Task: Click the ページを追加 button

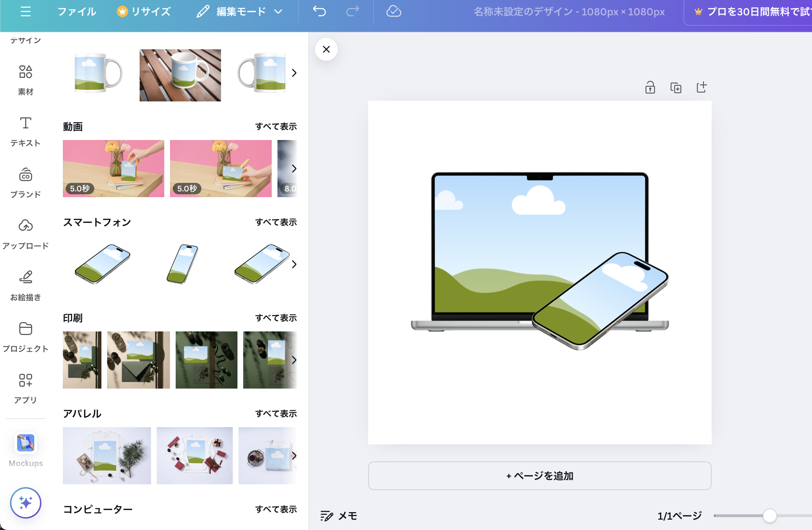Action: [x=540, y=476]
